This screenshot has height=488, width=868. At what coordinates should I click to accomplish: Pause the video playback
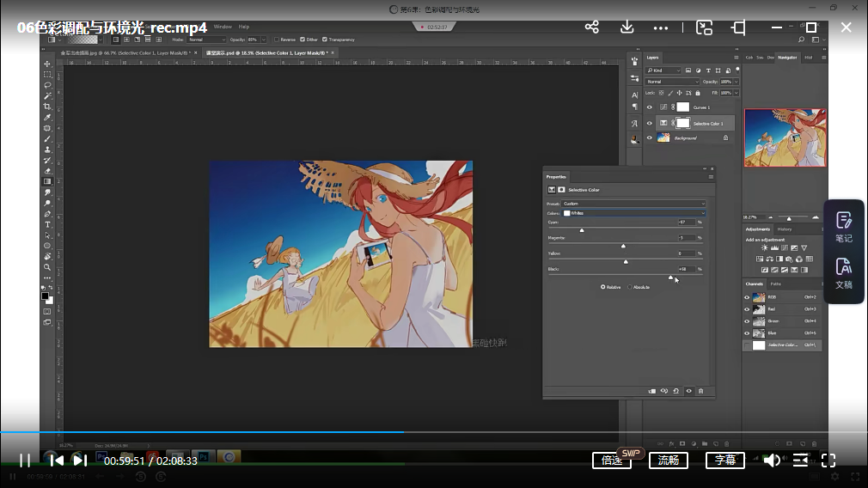tap(25, 461)
